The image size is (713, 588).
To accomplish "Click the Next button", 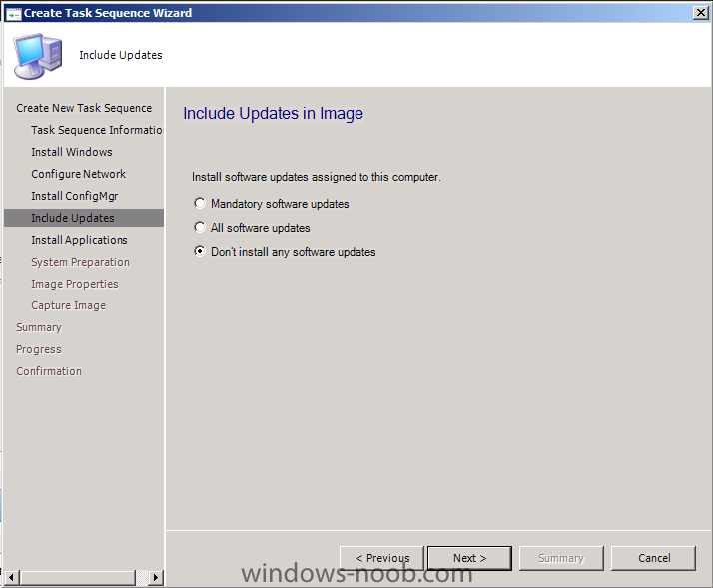I will 469,558.
